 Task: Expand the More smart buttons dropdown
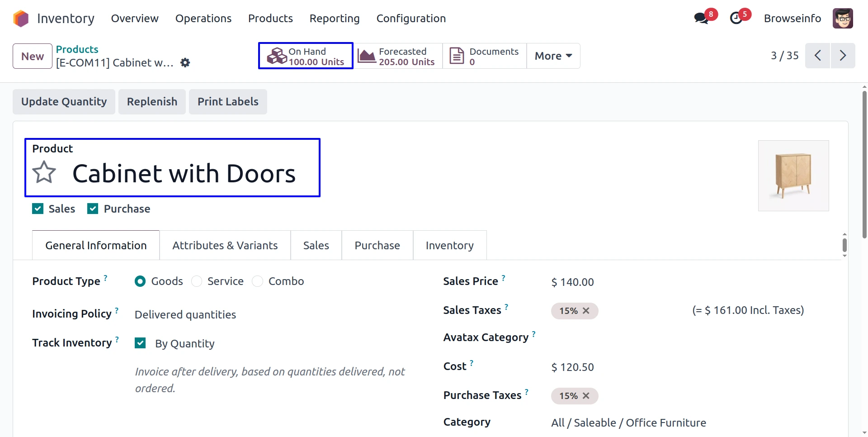coord(553,56)
